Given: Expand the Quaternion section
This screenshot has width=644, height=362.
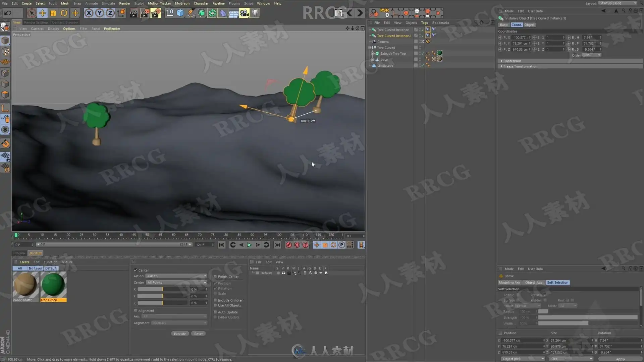Looking at the screenshot, I should [512, 61].
